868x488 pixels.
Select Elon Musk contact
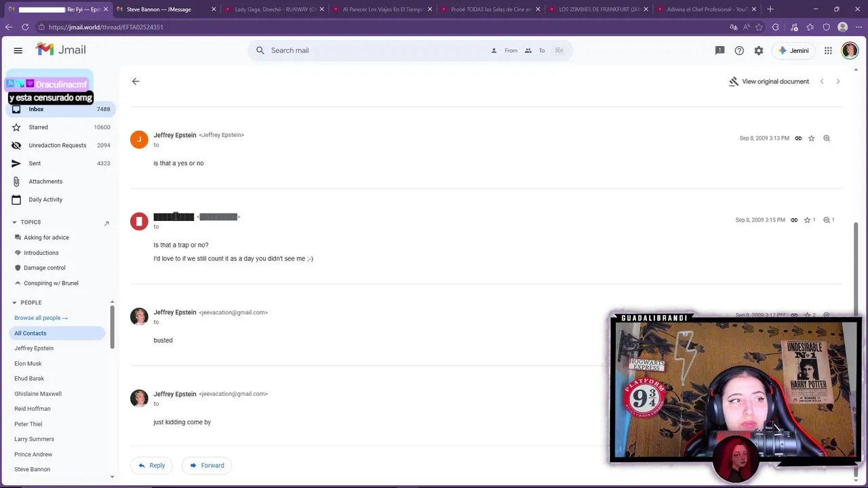pyautogui.click(x=28, y=363)
